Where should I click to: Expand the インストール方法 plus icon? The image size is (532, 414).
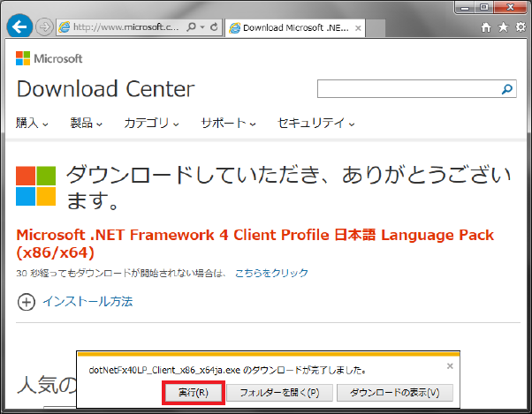click(x=27, y=302)
